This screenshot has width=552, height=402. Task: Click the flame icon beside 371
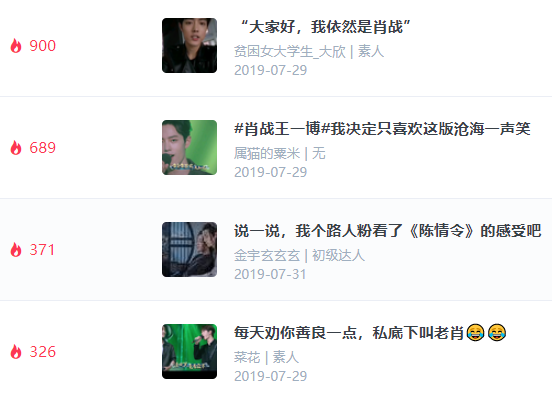point(16,250)
